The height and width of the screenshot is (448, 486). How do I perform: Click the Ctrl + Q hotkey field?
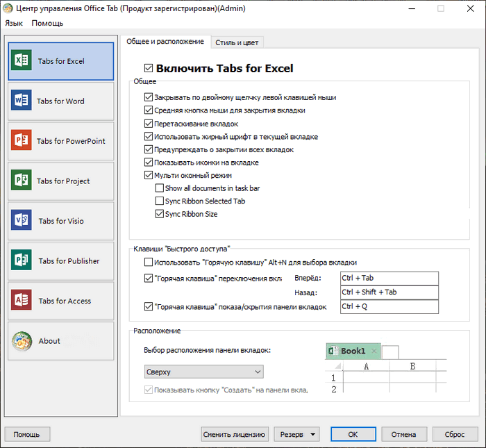pyautogui.click(x=389, y=306)
